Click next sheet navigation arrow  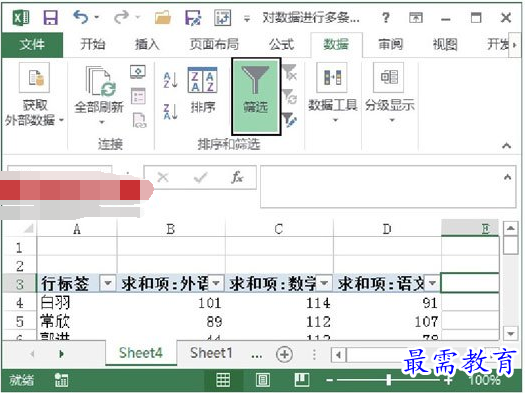pyautogui.click(x=61, y=353)
